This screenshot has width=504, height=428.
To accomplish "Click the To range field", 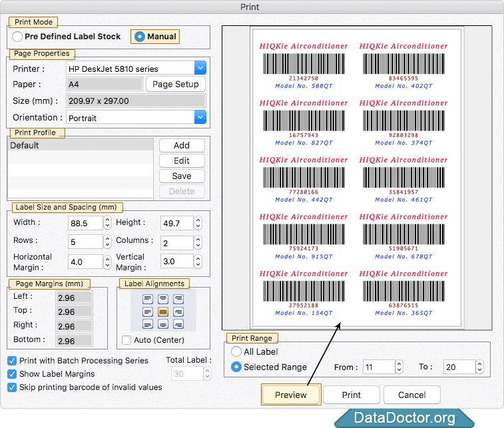I will 459,367.
